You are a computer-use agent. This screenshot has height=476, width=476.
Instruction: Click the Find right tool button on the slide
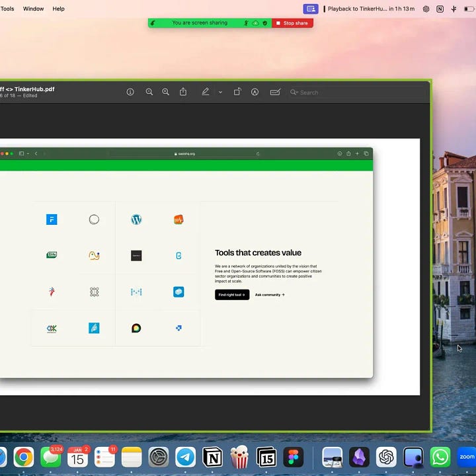pos(232,295)
